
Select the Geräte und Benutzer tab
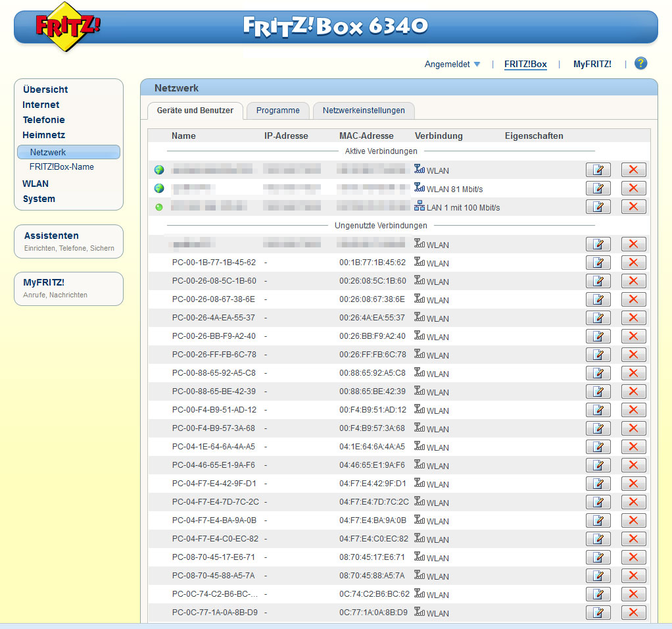[195, 111]
